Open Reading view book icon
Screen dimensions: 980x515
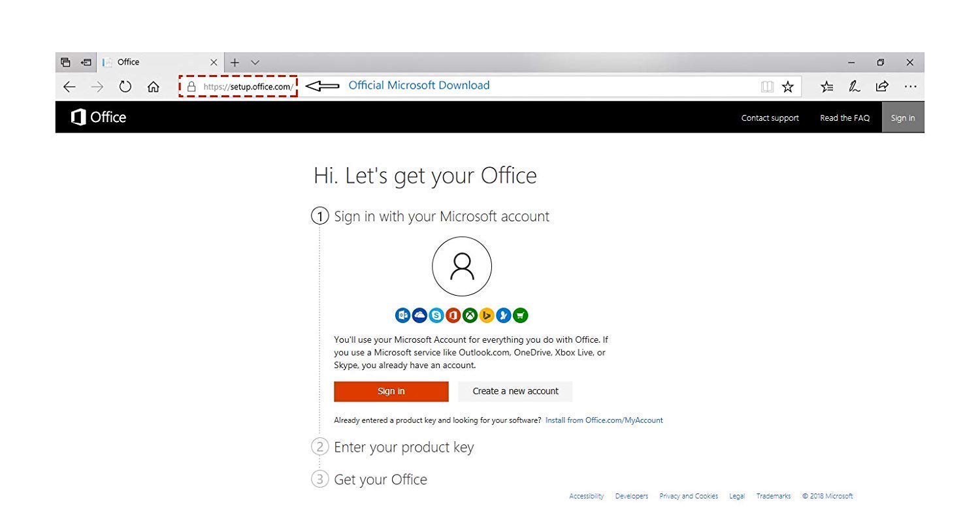(x=767, y=87)
